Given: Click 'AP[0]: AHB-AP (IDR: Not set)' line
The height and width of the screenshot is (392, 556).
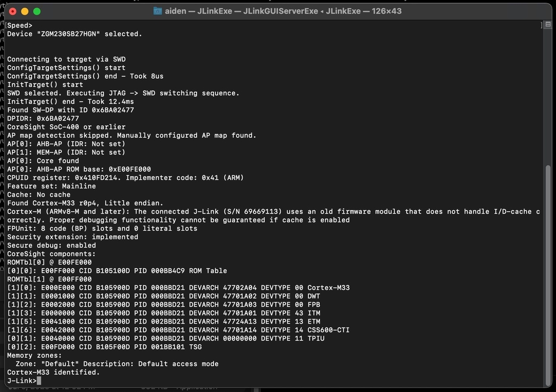Looking at the screenshot, I should pyautogui.click(x=66, y=144).
